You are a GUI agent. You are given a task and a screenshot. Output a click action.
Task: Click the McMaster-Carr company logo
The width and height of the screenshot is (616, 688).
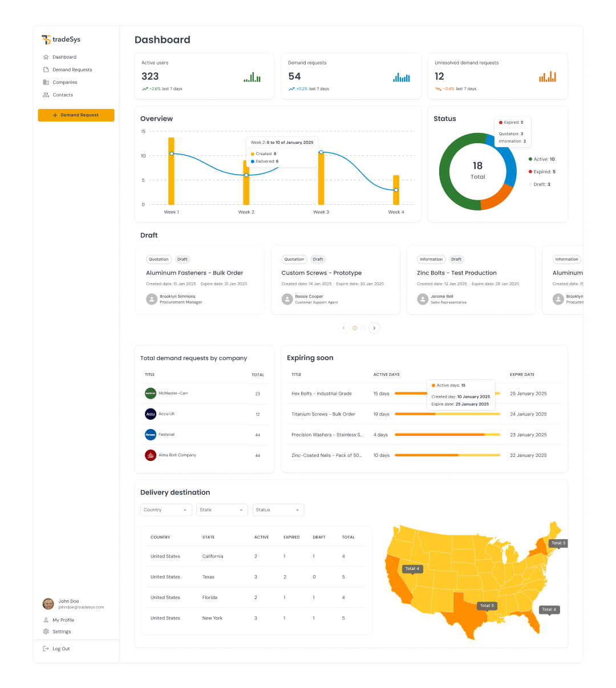(x=151, y=393)
